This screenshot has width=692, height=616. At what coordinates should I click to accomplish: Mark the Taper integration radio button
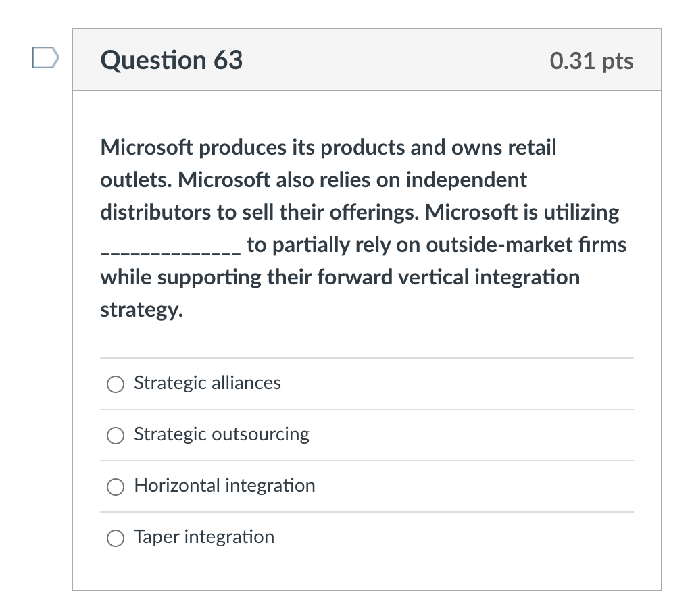point(116,538)
